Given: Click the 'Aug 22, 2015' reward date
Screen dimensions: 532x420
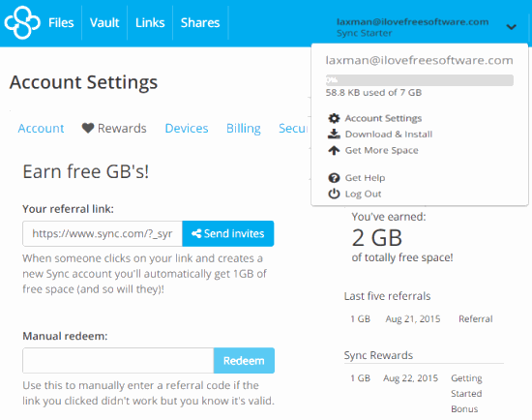Looking at the screenshot, I should click(x=411, y=378).
